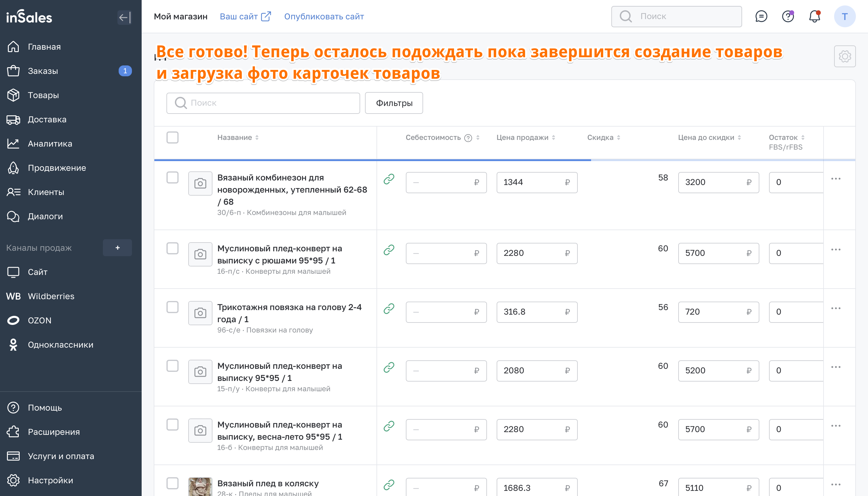Screen dimensions: 868x496
Task: Go to Wildberries sales channel
Action: [x=51, y=296]
